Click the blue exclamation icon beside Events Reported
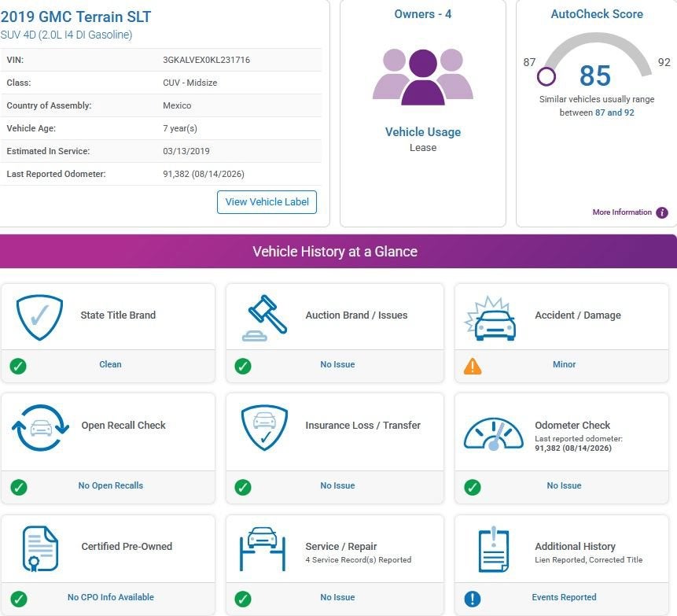 click(x=473, y=599)
